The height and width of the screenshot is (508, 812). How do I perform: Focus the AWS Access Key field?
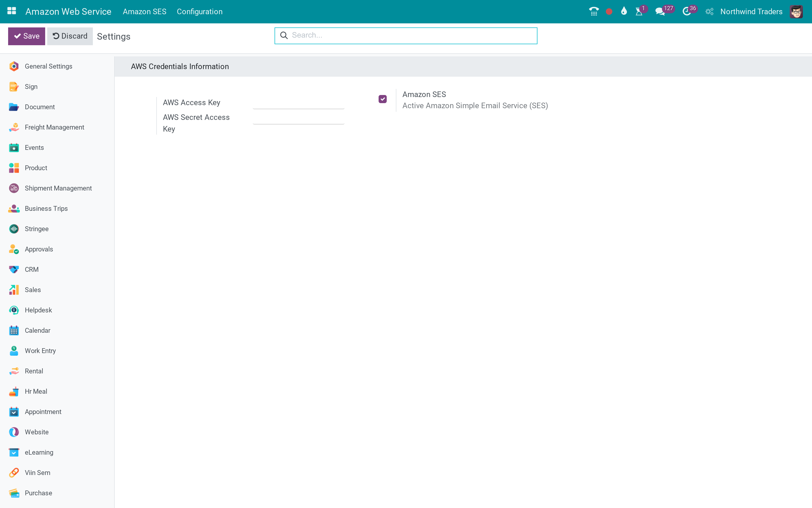point(298,102)
